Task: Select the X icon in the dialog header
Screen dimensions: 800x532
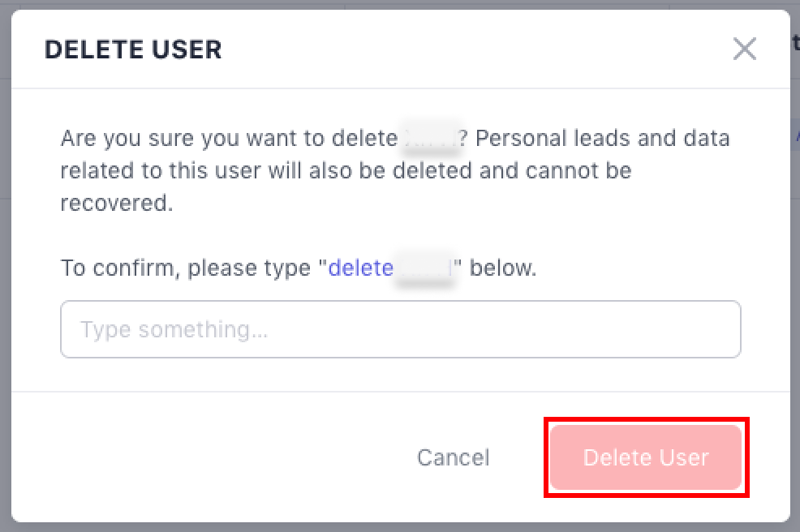Action: (744, 49)
